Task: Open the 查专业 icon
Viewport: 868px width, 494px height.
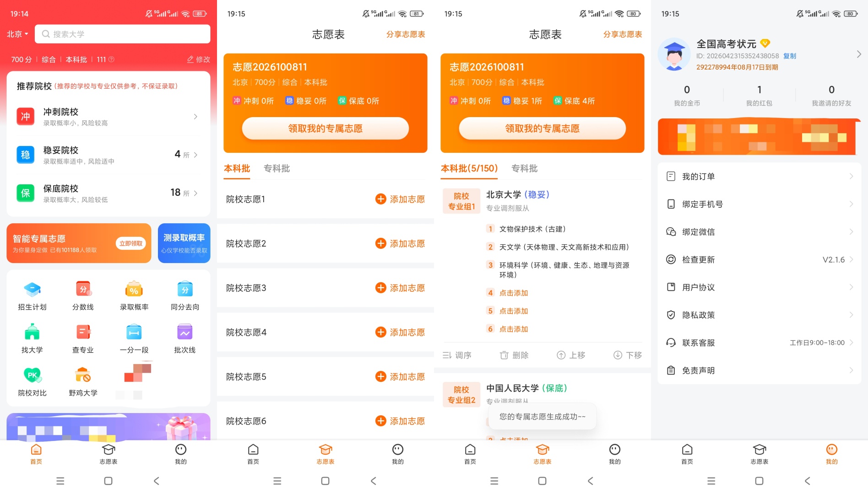Action: (x=83, y=332)
